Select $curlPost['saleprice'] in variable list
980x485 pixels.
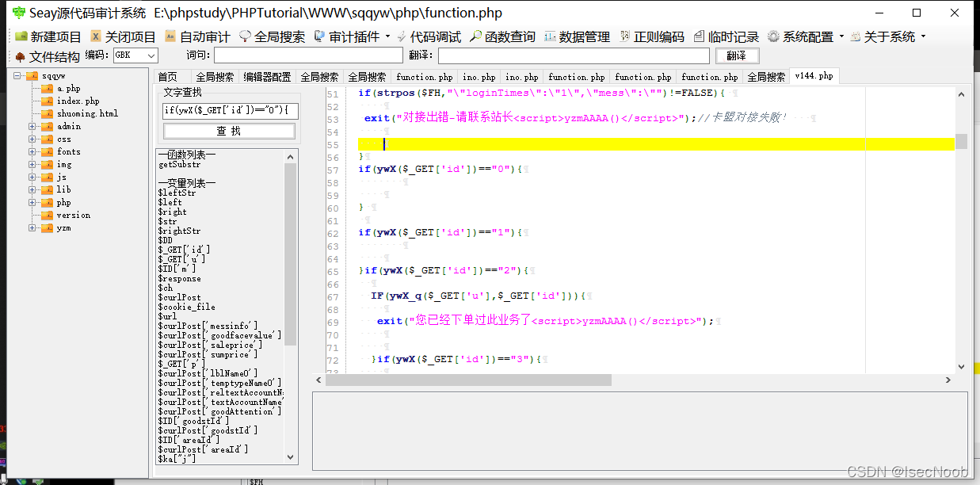(210, 346)
